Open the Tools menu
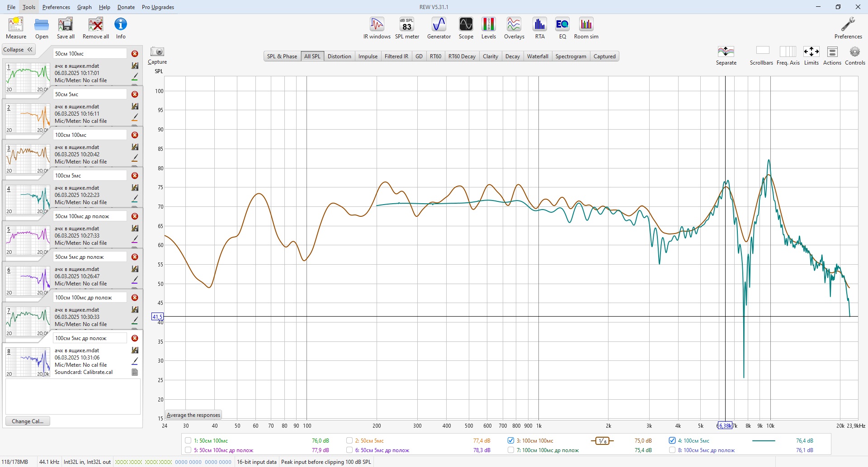 point(29,7)
